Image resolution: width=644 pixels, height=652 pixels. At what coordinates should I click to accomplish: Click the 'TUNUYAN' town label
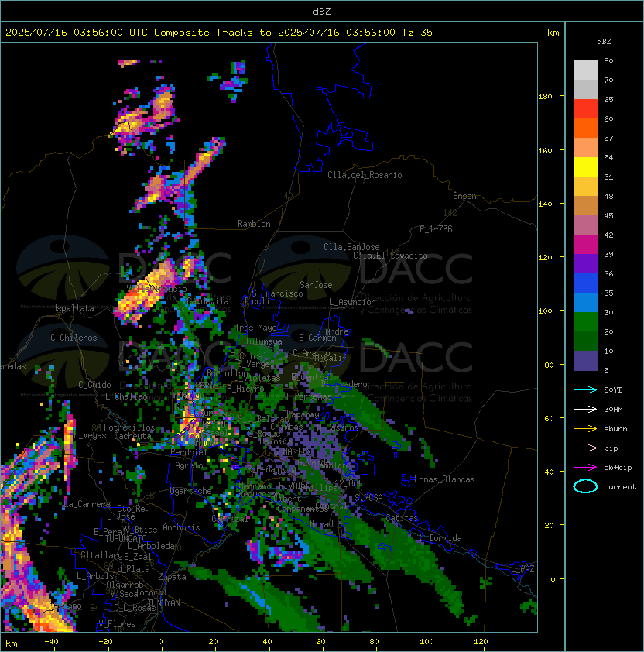[164, 603]
